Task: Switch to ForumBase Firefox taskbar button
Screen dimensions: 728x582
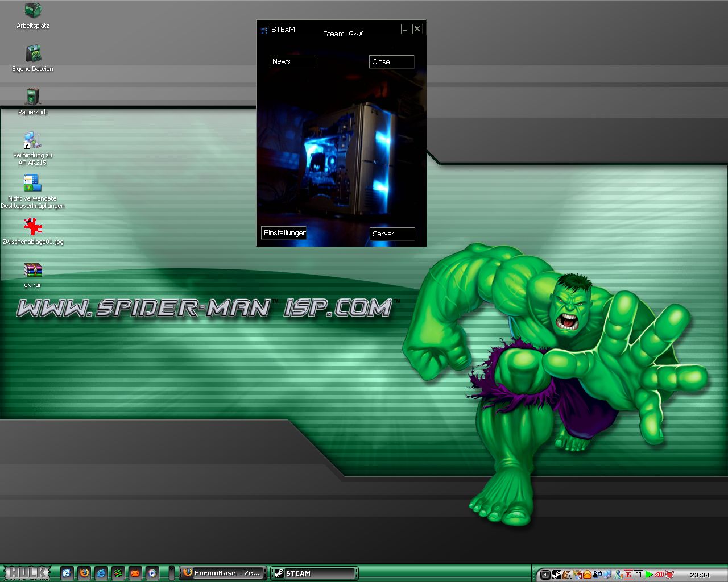Action: 223,573
